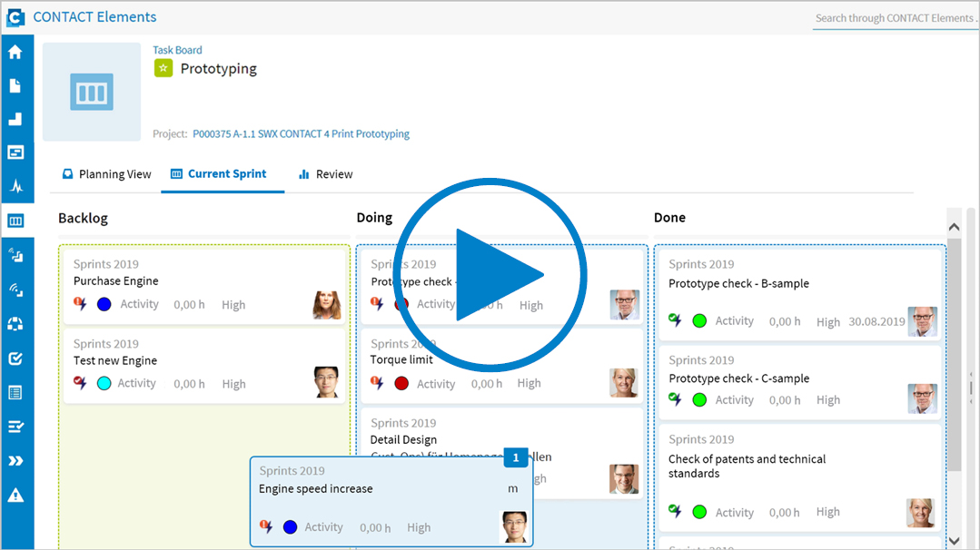Open the Documents icon in sidebar
The height and width of the screenshot is (550, 980).
(x=15, y=85)
